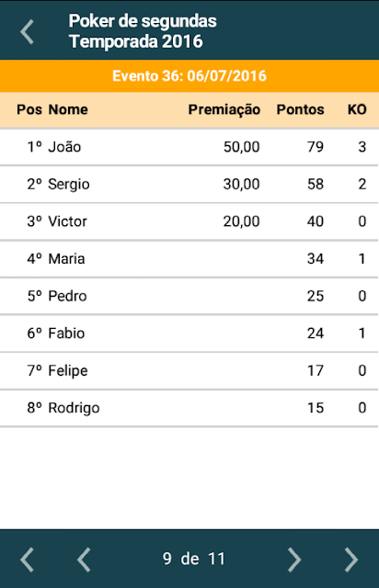
Task: Click the '9 de 11' page indicator
Action: [x=193, y=559]
